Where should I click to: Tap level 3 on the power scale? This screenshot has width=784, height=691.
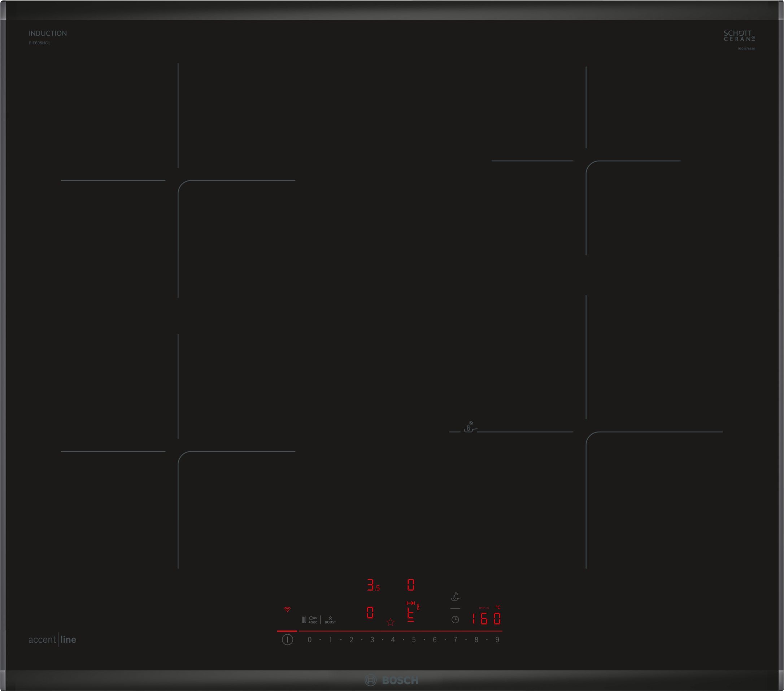372,640
